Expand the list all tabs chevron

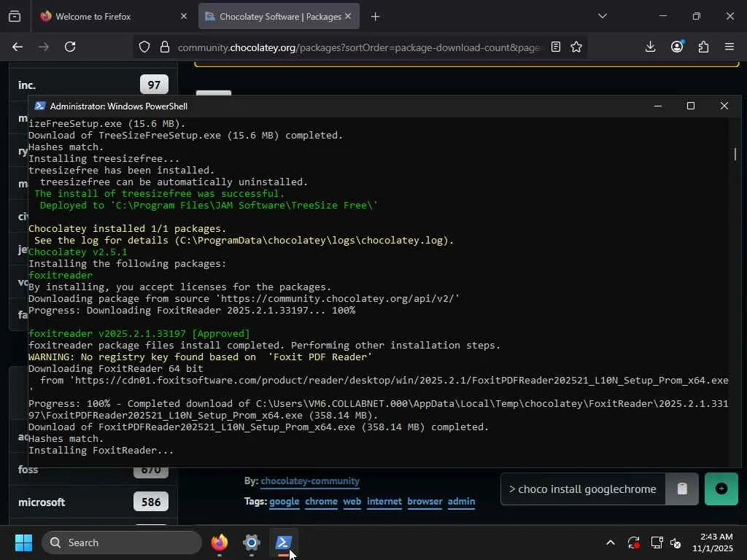(603, 16)
